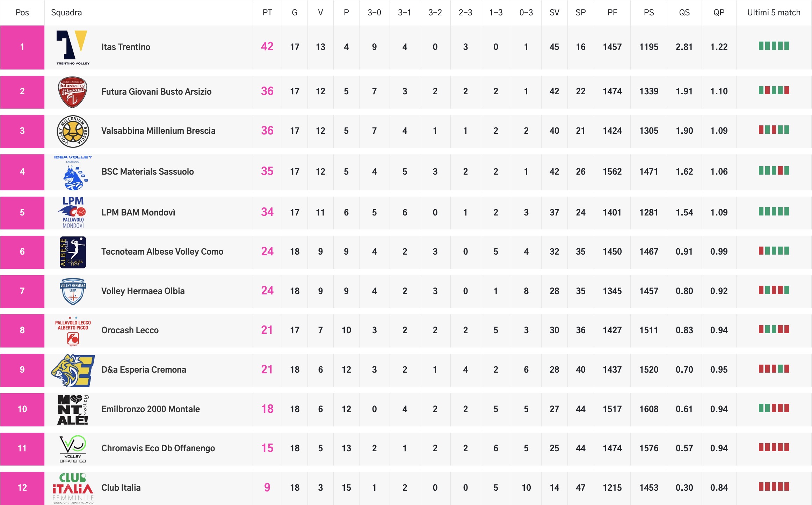Click the Albese Volley Como badge

click(73, 252)
